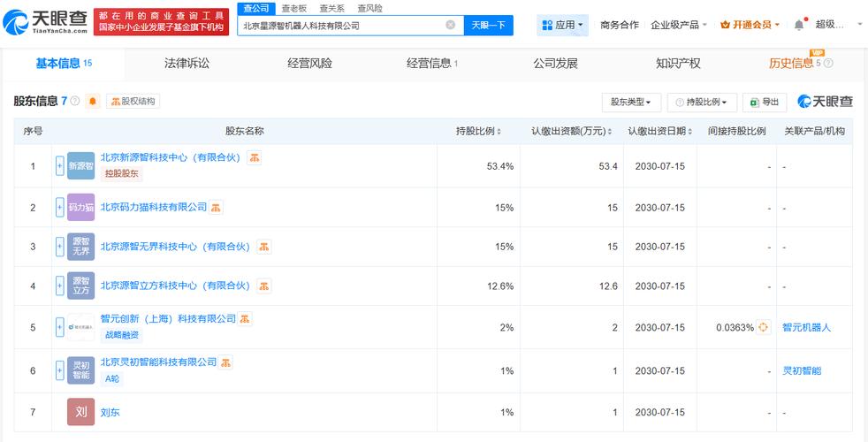Clear the search box with the X icon

point(451,25)
